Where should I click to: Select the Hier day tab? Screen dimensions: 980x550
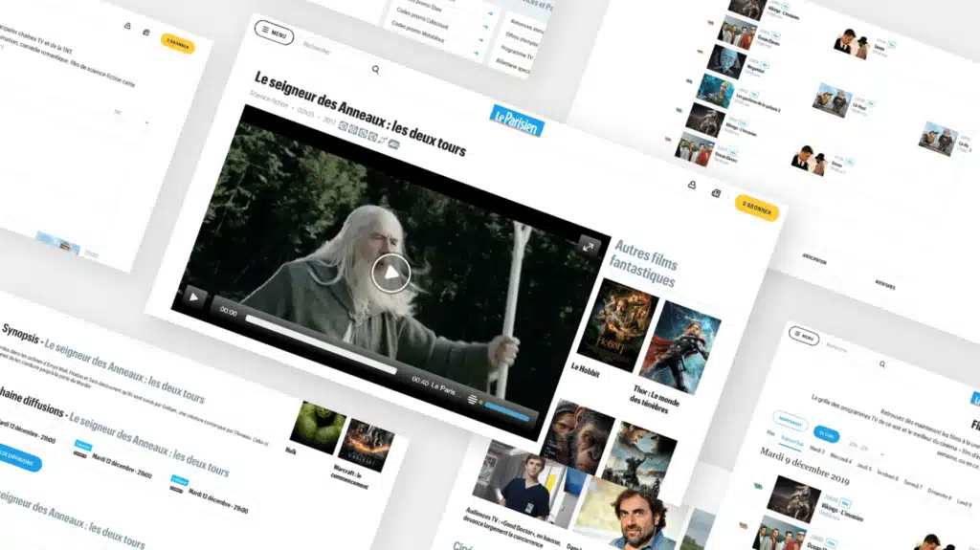pyautogui.click(x=770, y=433)
